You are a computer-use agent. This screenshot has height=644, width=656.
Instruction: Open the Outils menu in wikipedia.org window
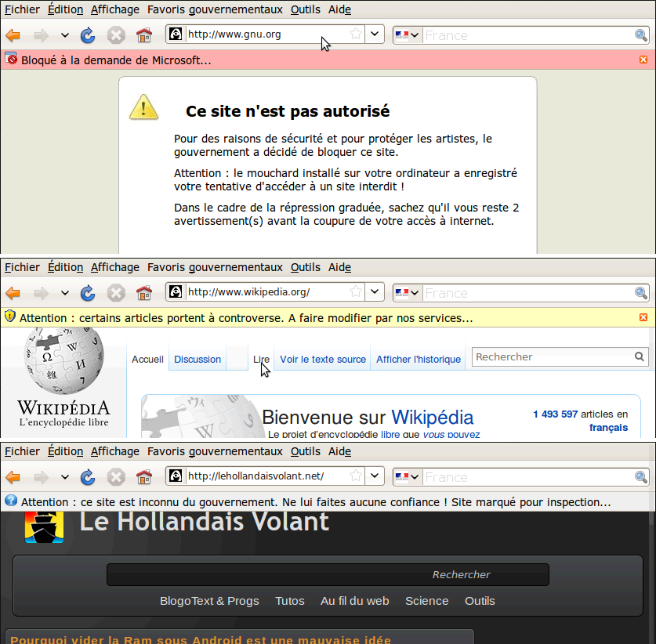point(306,267)
